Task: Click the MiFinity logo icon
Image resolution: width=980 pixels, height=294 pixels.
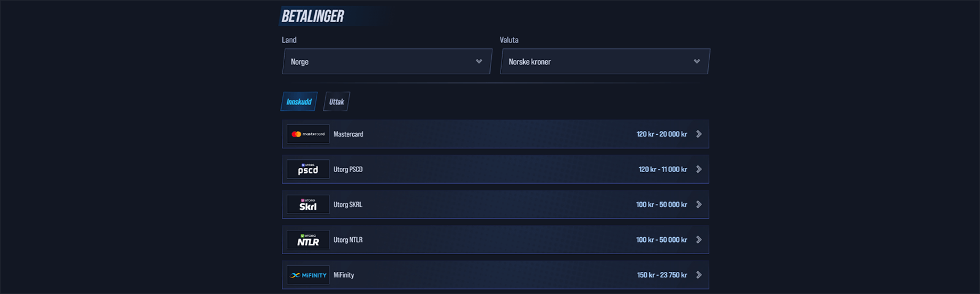Action: [307, 275]
